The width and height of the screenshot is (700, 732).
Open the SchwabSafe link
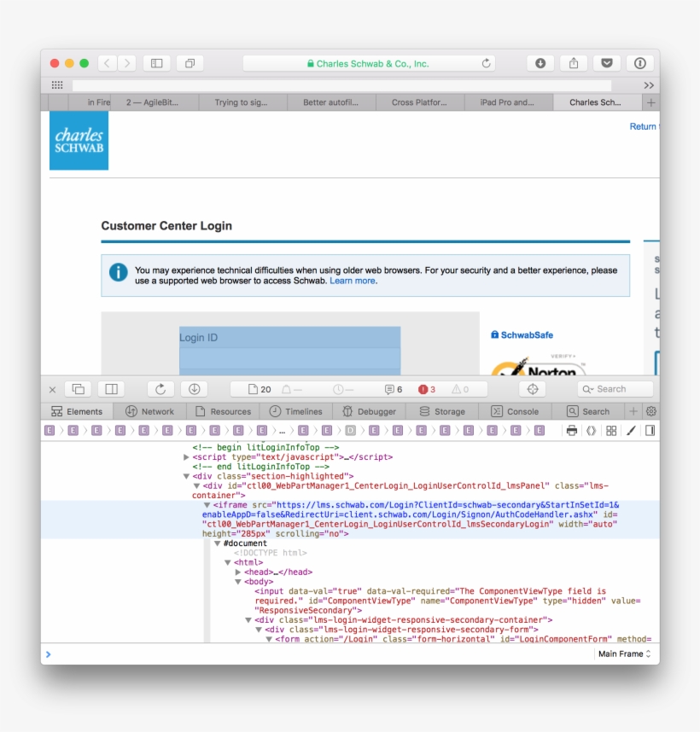click(x=522, y=334)
